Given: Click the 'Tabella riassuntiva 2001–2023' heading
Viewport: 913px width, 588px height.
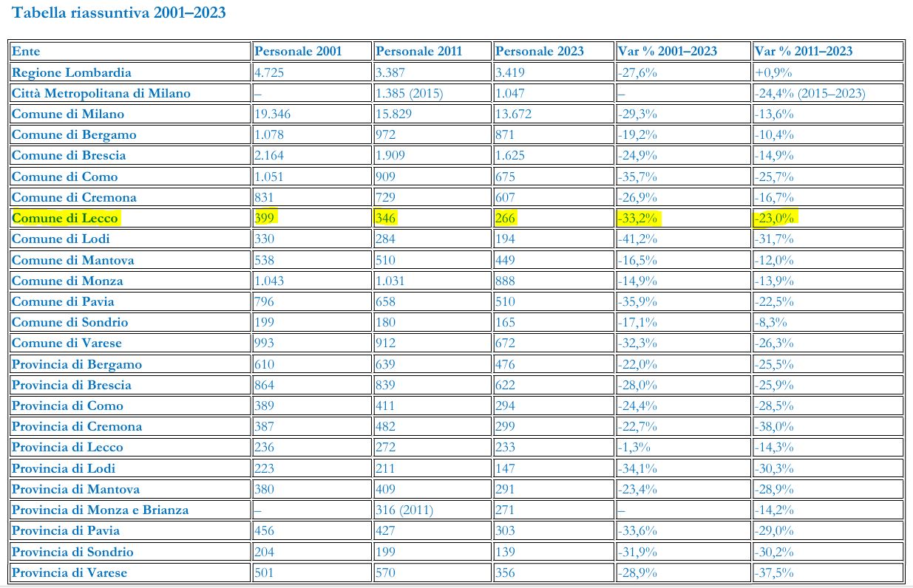Looking at the screenshot, I should pyautogui.click(x=119, y=13).
